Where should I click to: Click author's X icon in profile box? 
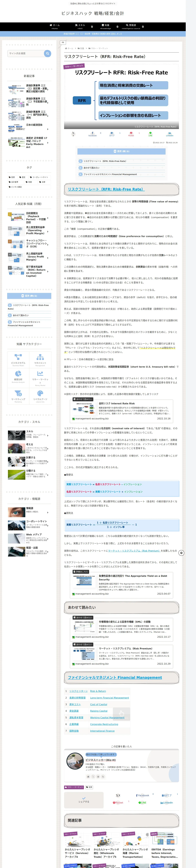click(93, 777)
